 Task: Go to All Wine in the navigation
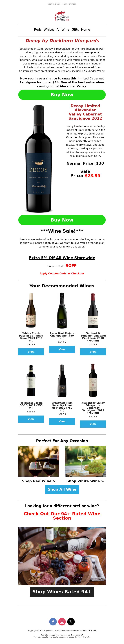[63, 30]
